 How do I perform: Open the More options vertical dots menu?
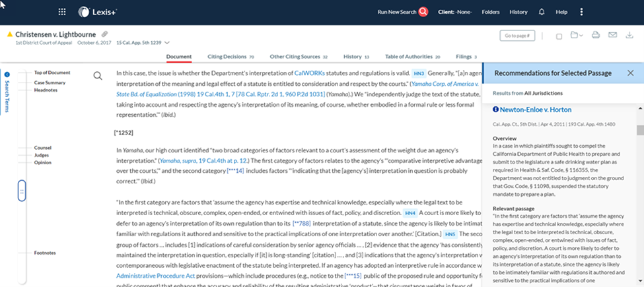(581, 12)
